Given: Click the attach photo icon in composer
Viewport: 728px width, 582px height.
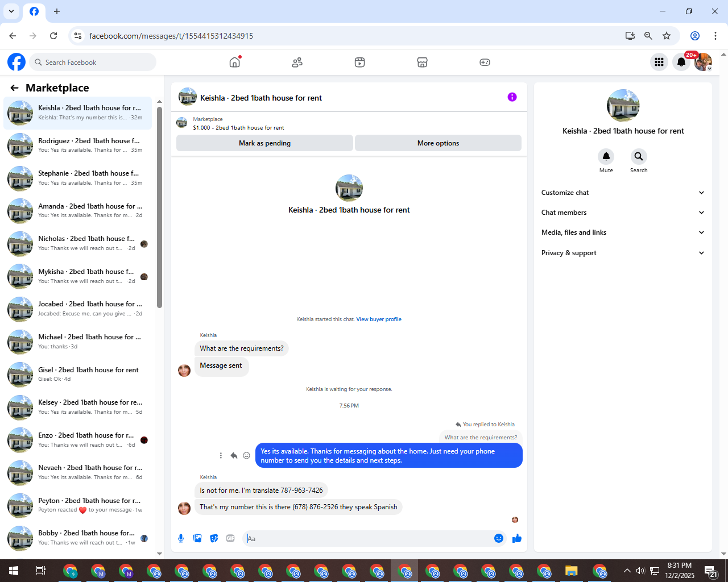Looking at the screenshot, I should pos(197,538).
